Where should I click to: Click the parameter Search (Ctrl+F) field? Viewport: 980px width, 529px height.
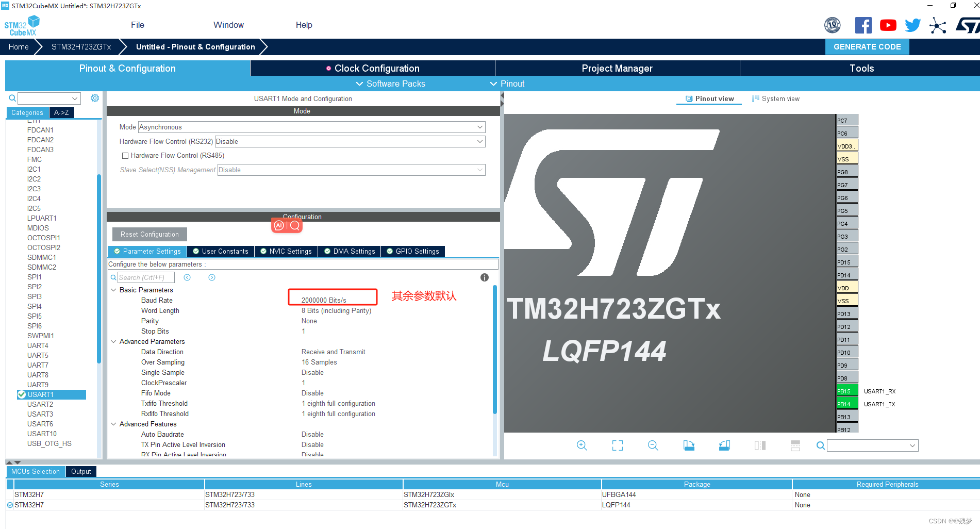(146, 277)
